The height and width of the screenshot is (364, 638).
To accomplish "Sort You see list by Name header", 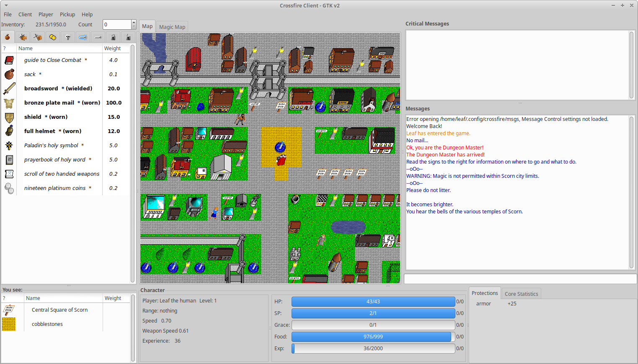I will pyautogui.click(x=63, y=298).
